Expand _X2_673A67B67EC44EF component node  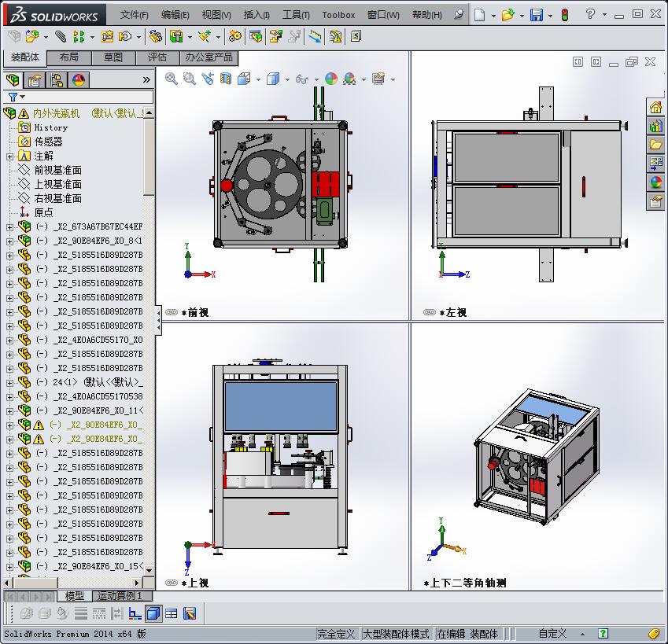9,227
